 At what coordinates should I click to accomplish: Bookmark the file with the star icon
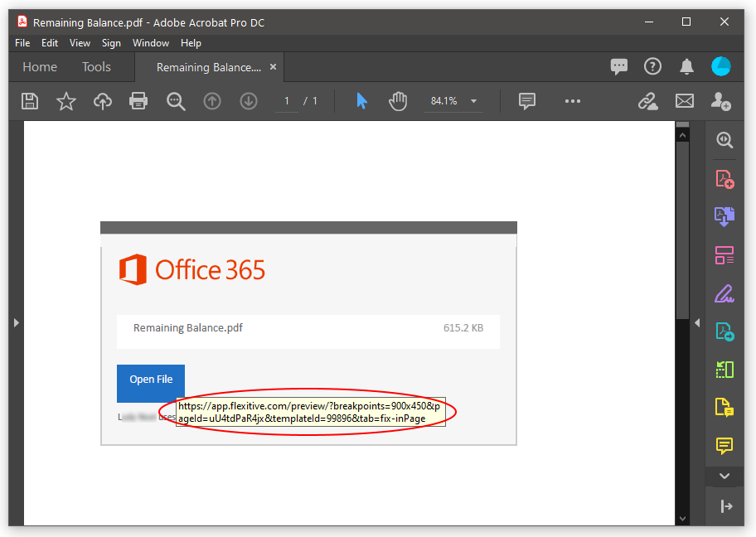(66, 101)
